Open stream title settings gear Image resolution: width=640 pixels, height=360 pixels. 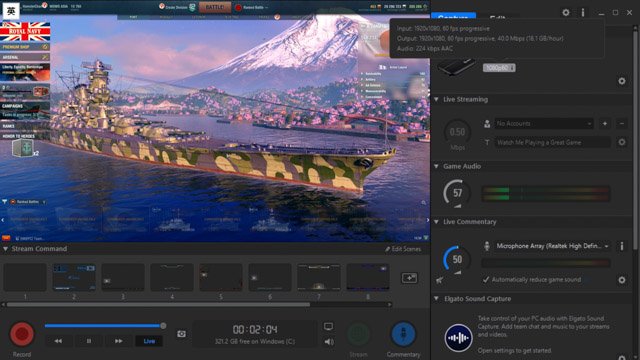tap(622, 142)
